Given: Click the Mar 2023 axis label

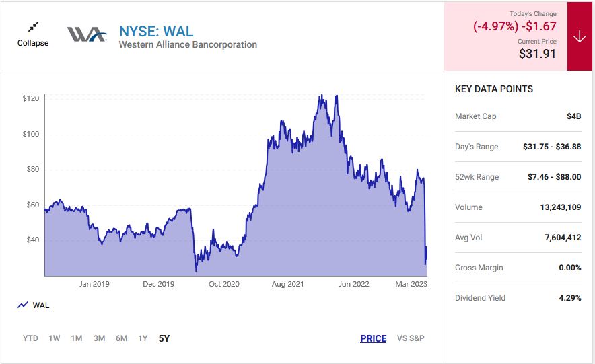Looking at the screenshot, I should click(x=410, y=284).
